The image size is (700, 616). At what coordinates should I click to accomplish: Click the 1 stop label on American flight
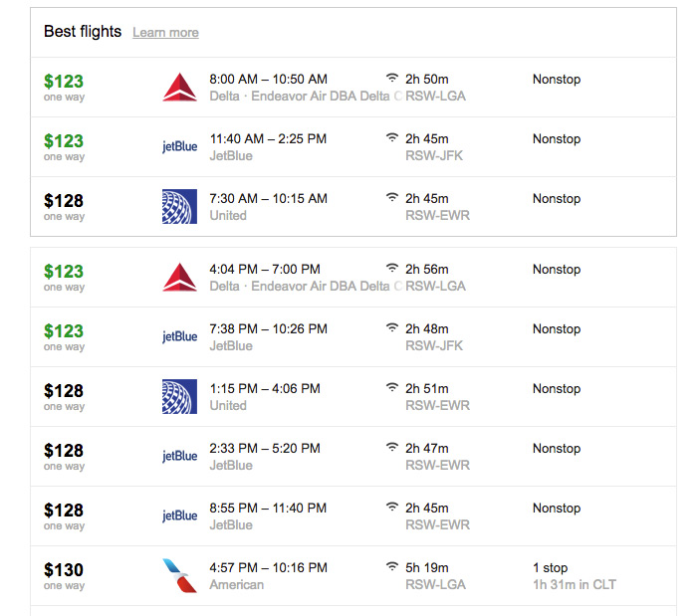click(550, 568)
